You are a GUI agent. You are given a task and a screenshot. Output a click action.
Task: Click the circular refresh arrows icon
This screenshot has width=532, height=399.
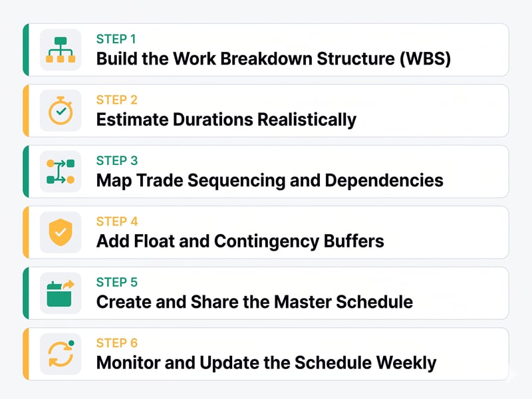(61, 354)
